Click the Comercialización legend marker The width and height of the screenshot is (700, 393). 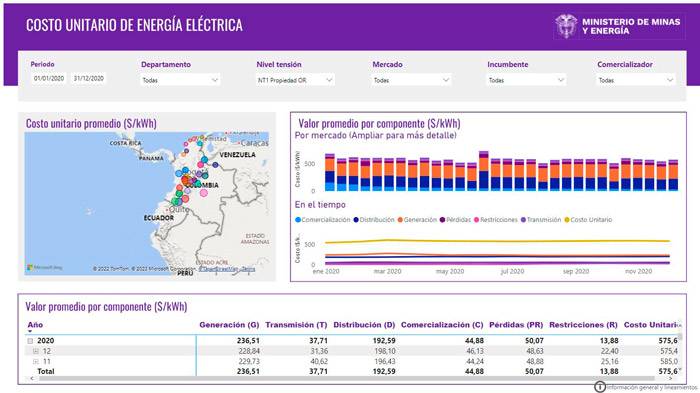298,220
